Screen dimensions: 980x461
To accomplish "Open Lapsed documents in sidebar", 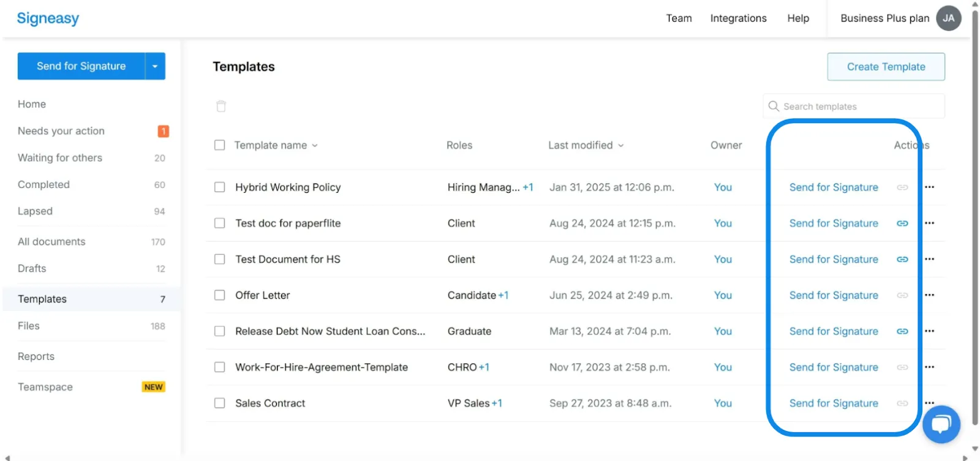I will [x=35, y=211].
